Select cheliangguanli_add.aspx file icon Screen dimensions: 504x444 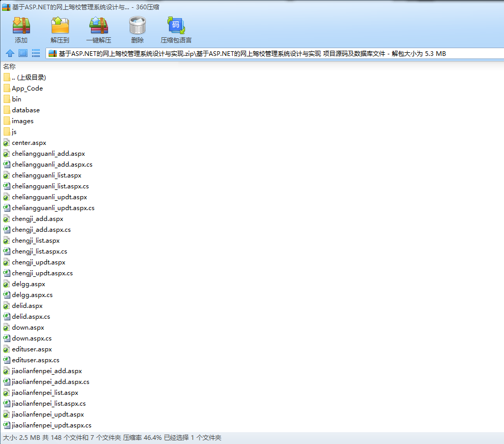click(6, 154)
